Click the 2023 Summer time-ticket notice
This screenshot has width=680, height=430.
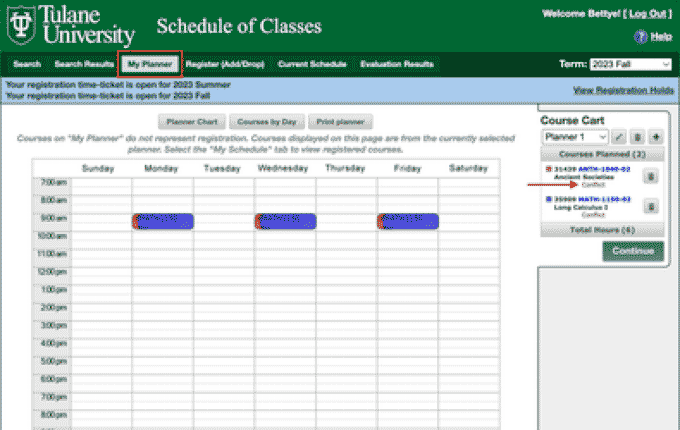pos(118,85)
